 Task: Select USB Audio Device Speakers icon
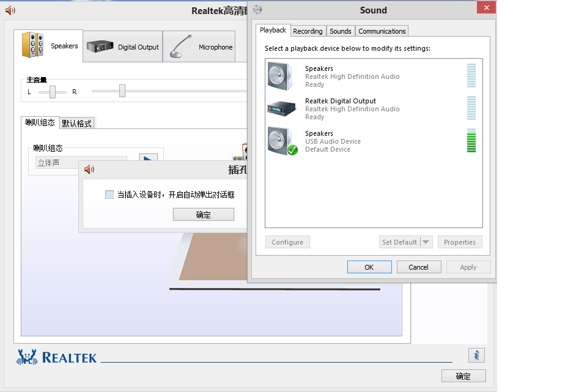pos(282,141)
